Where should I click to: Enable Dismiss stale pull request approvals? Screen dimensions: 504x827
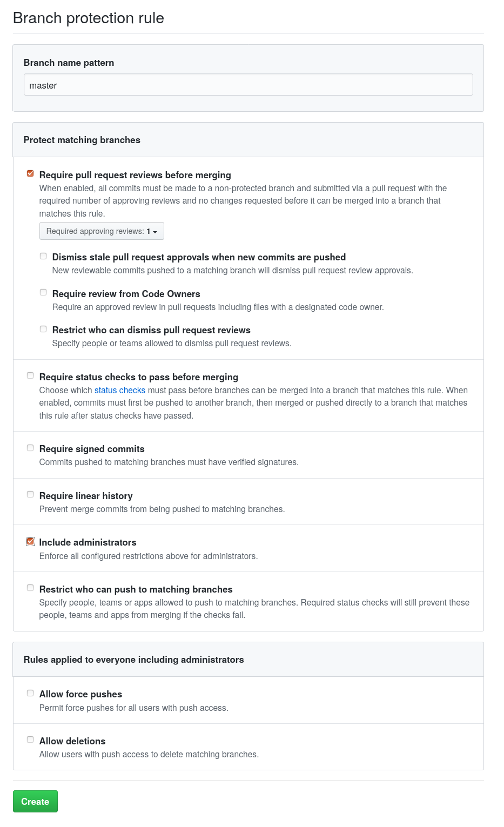[x=43, y=256]
